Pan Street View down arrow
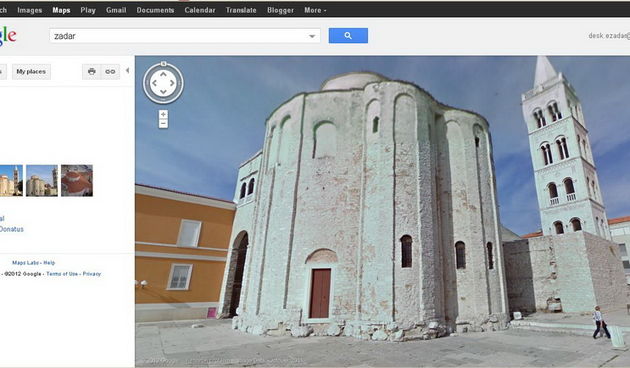Image resolution: width=630 pixels, height=368 pixels. (163, 92)
